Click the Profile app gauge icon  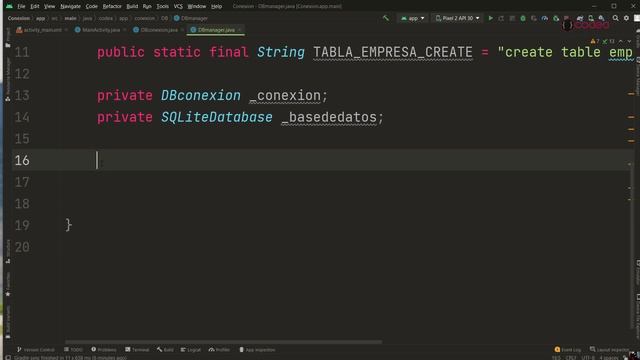(544, 18)
